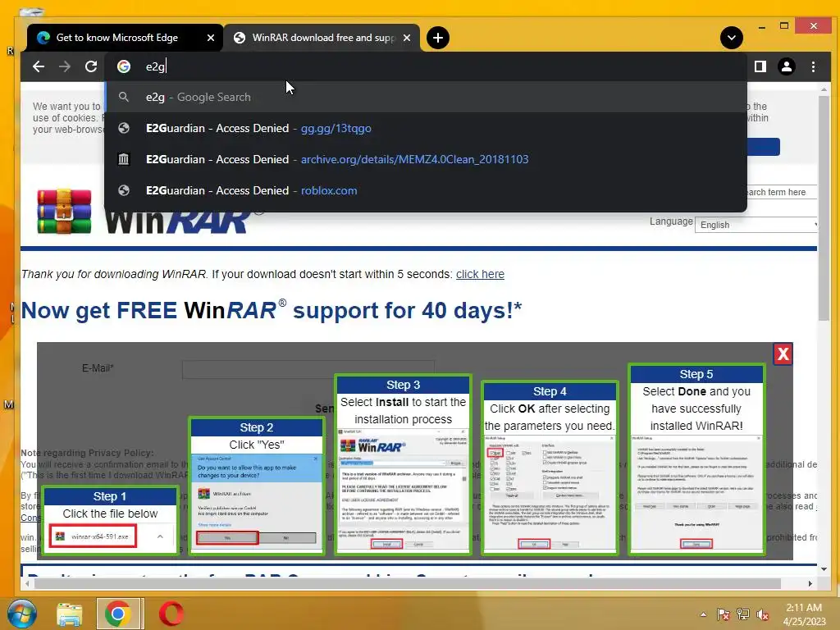Click the forward navigation arrow

[x=64, y=66]
